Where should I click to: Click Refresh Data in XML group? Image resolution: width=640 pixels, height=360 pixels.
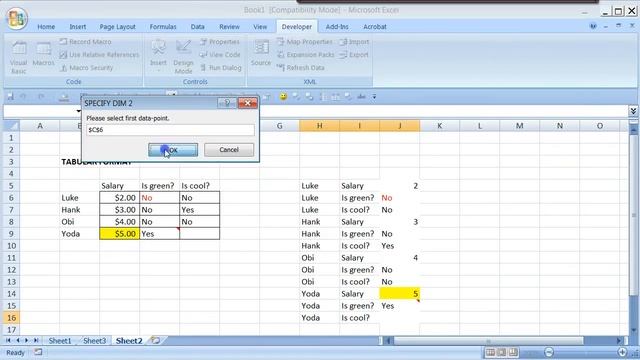(300, 68)
